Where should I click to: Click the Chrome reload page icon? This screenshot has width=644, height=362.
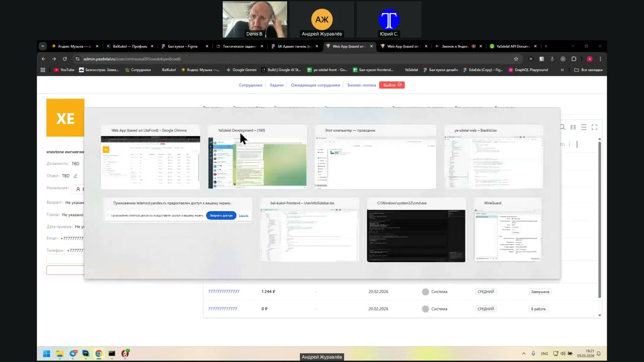tap(65, 59)
